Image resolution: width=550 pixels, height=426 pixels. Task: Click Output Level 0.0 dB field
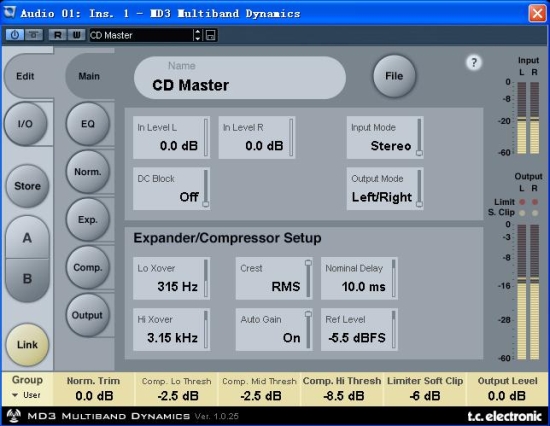point(507,389)
